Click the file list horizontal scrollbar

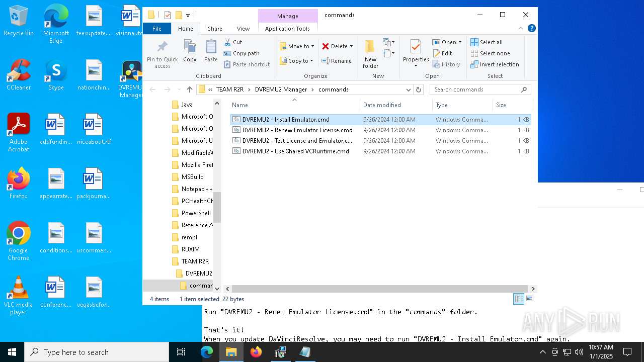click(380, 289)
